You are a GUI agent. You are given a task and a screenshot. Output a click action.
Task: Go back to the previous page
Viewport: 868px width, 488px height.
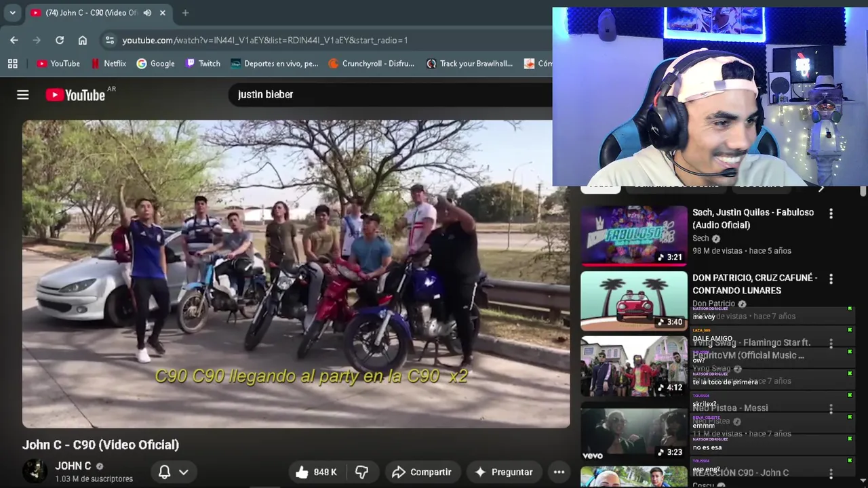(14, 40)
